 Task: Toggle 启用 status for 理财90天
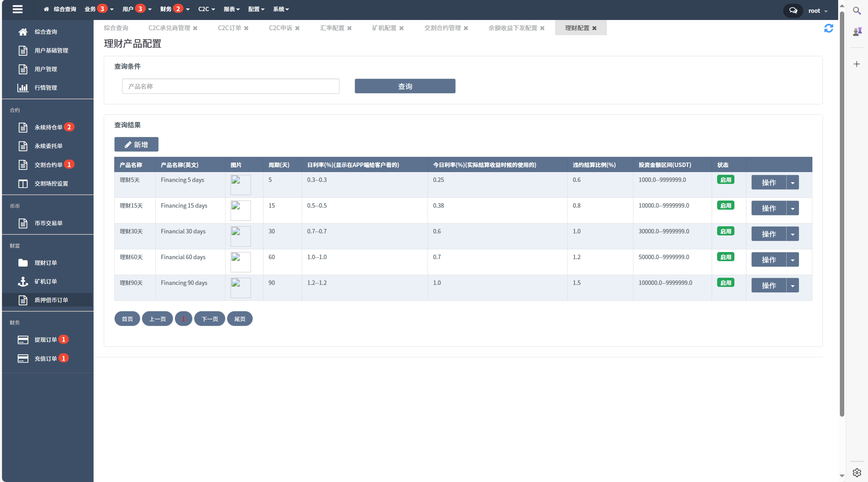point(727,282)
